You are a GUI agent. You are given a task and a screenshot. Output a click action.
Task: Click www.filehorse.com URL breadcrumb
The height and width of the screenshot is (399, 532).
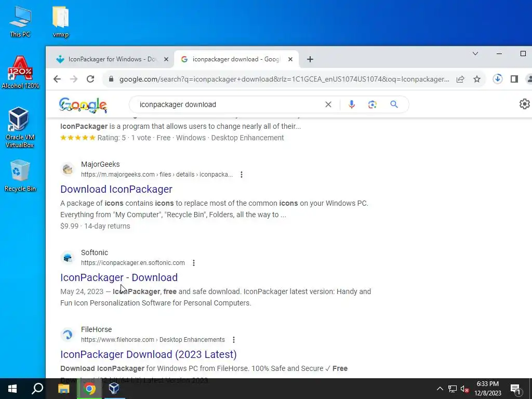(153, 340)
